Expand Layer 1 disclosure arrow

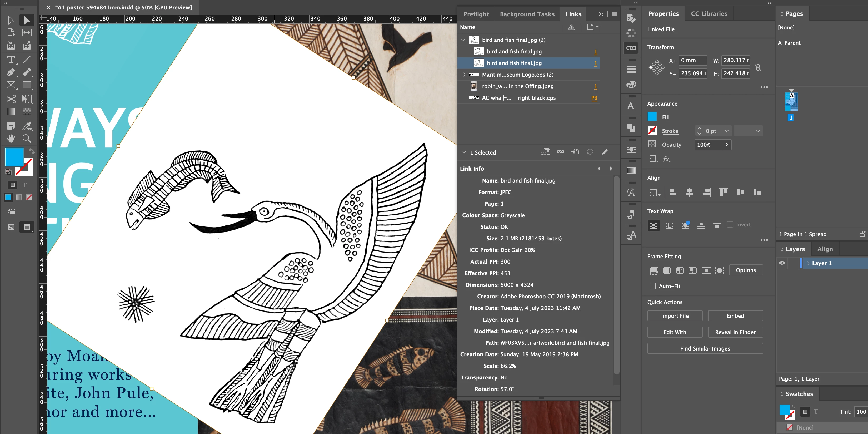click(x=808, y=263)
